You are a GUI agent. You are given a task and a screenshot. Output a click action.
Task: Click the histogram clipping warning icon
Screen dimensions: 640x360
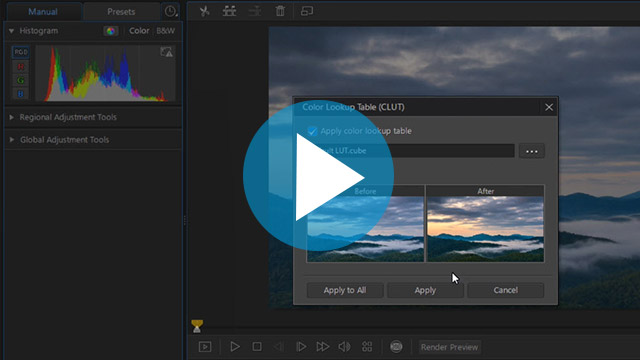167,52
